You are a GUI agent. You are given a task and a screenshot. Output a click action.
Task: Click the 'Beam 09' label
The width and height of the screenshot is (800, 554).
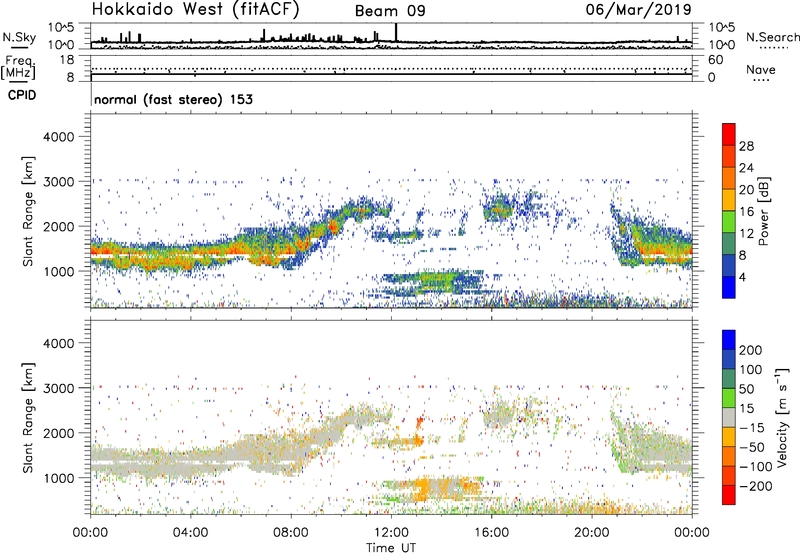tap(390, 11)
